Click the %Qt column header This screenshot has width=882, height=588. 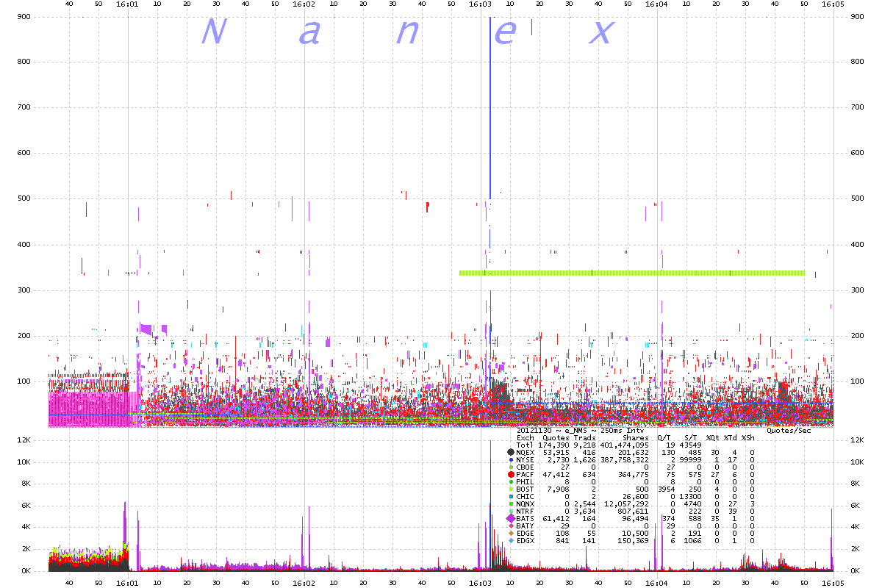(x=712, y=438)
